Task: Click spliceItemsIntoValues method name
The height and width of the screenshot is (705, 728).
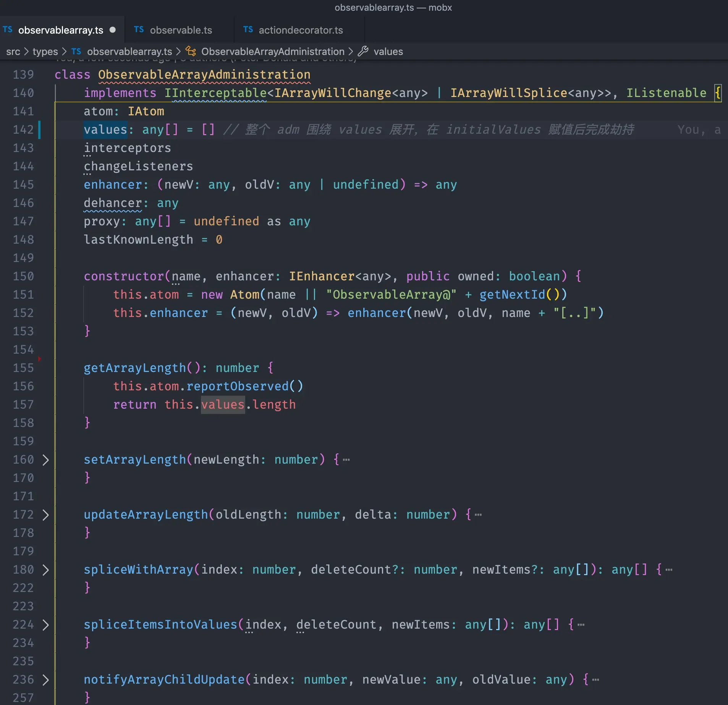Action: [160, 625]
